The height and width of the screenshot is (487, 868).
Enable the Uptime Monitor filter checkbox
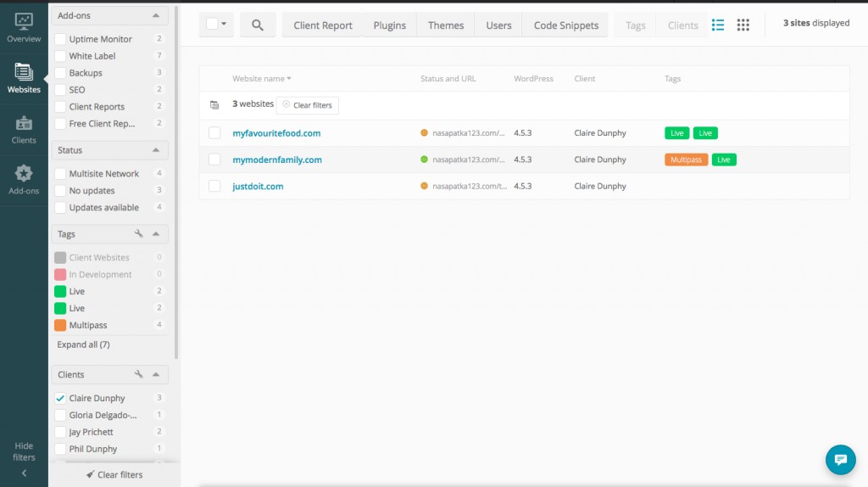pos(60,39)
